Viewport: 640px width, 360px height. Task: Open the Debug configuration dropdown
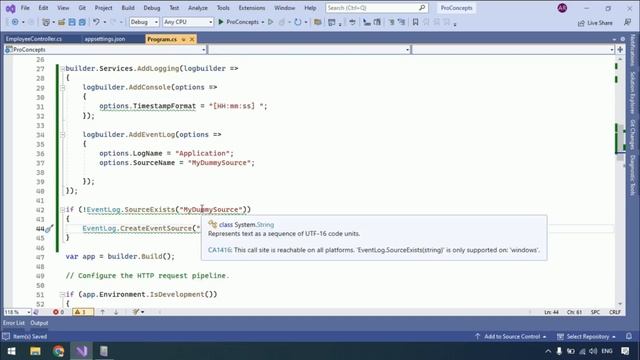click(x=144, y=22)
